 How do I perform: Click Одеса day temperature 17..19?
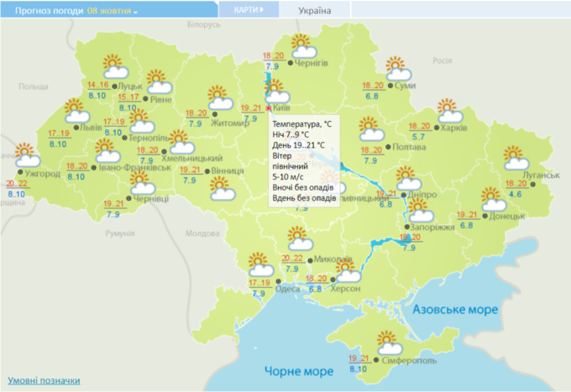click(x=259, y=283)
